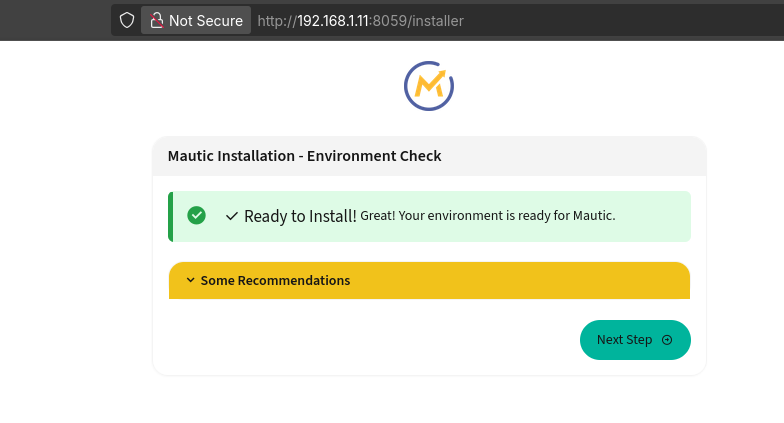Click the chevron beside Some Recommendations
The height and width of the screenshot is (423, 784).
click(x=190, y=280)
